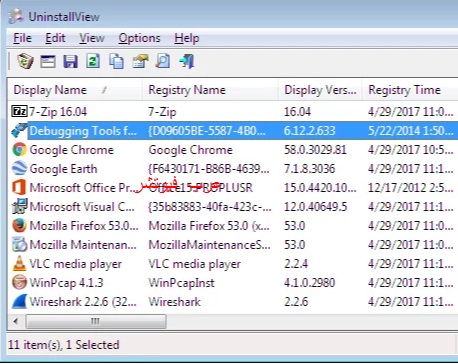Viewport: 458px width, 364px height.
Task: Click registry time 12/17/2012 2:5... cell
Action: 411,188
